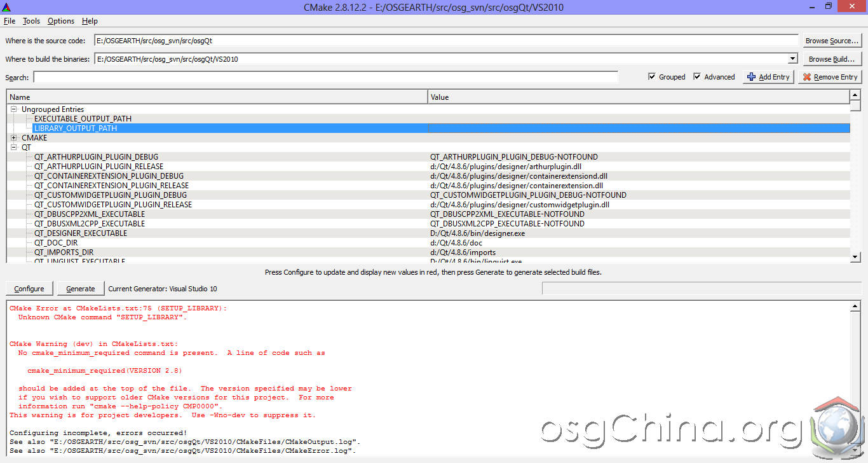Click value d:/Qt/4.8.6/plugins/designer/arthurplugin.dll
This screenshot has height=463, width=868.
point(506,167)
